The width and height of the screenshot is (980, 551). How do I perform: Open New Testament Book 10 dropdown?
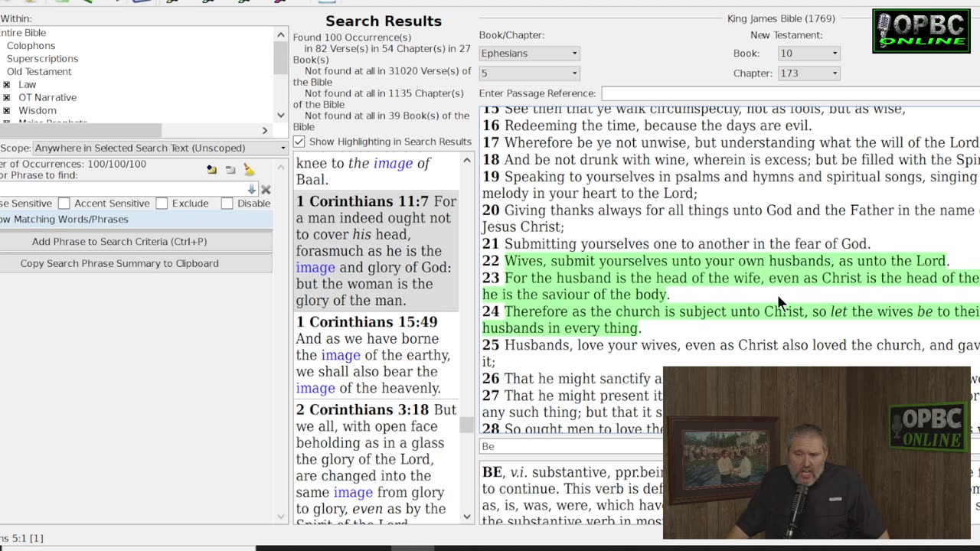click(809, 54)
